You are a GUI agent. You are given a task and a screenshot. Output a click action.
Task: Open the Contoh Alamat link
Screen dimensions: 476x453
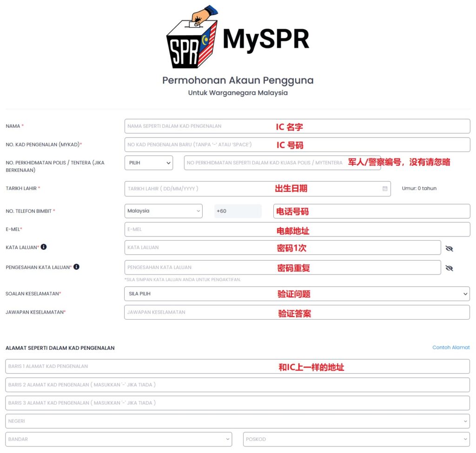(451, 348)
